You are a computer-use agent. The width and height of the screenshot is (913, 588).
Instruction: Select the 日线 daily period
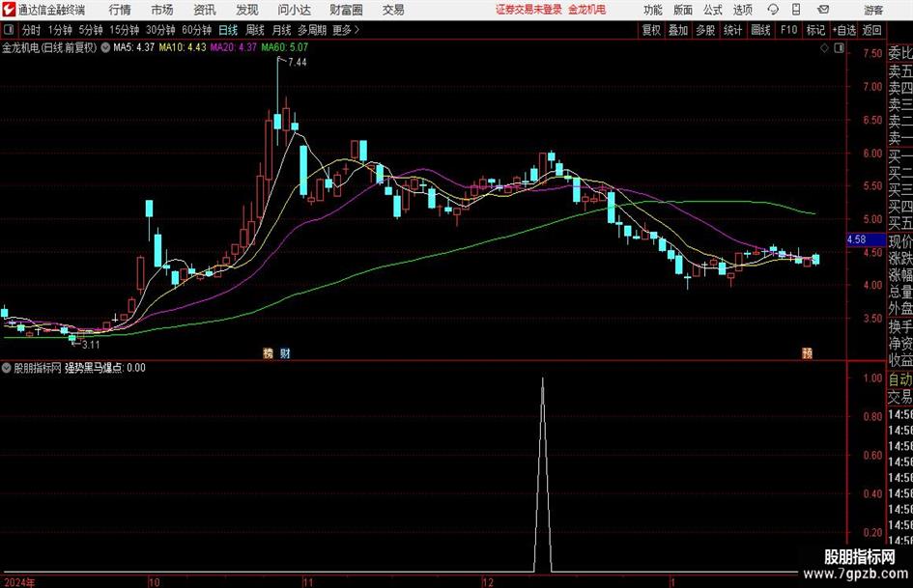(228, 30)
